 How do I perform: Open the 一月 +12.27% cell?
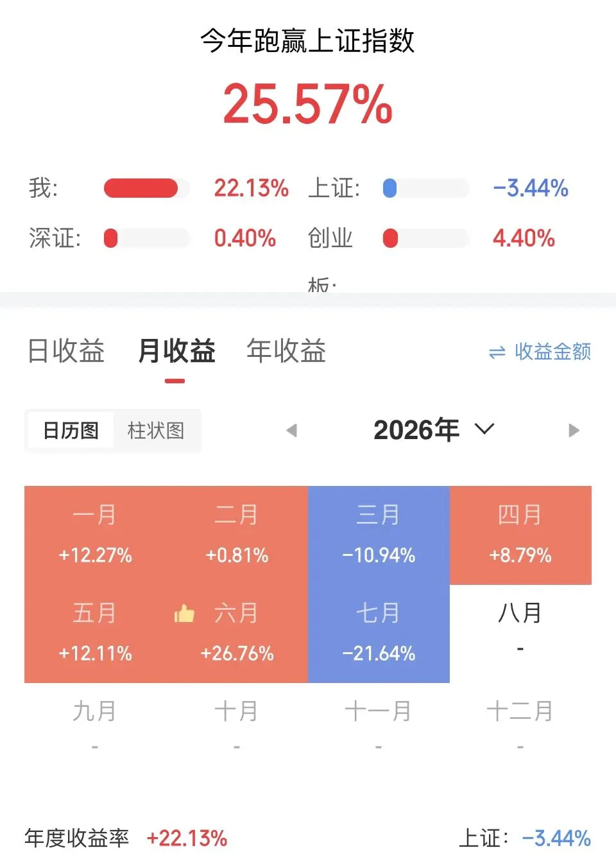[95, 535]
